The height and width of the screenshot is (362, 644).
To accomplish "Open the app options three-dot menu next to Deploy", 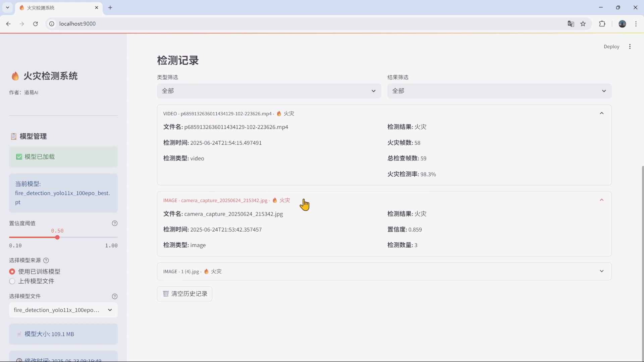I will tap(630, 46).
